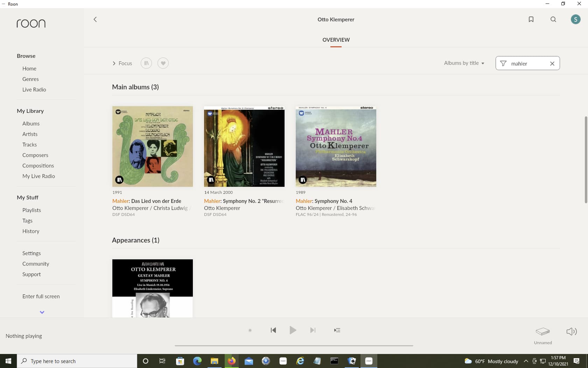This screenshot has width=588, height=368.
Task: Click the signal path dot indicator
Action: [250, 330]
